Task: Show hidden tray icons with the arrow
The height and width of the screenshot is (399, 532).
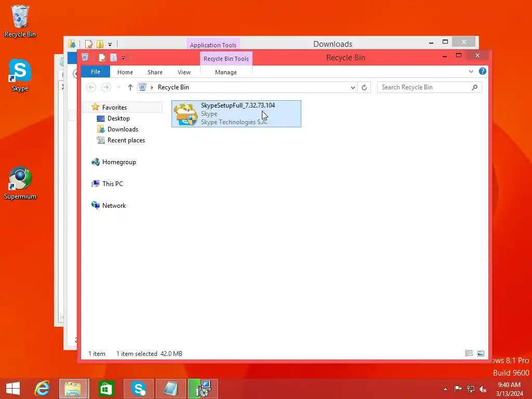Action: click(x=445, y=389)
